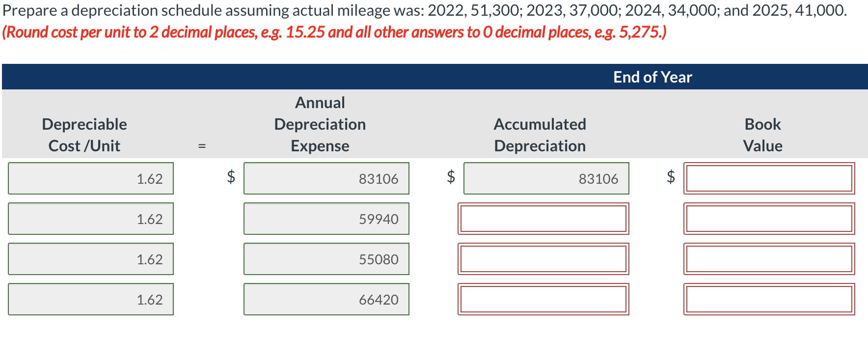Click the first empty Book Value field
This screenshot has height=337, width=868.
pos(768,178)
